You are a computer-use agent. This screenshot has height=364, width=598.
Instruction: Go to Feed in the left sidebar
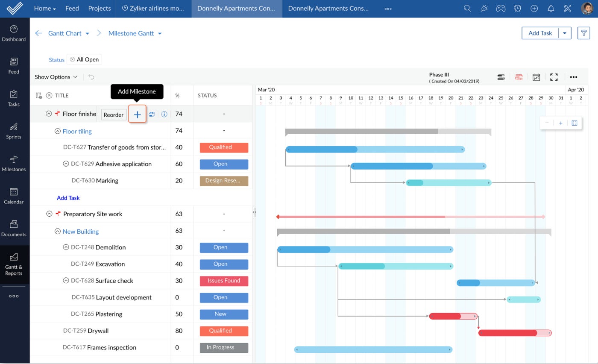(14, 66)
